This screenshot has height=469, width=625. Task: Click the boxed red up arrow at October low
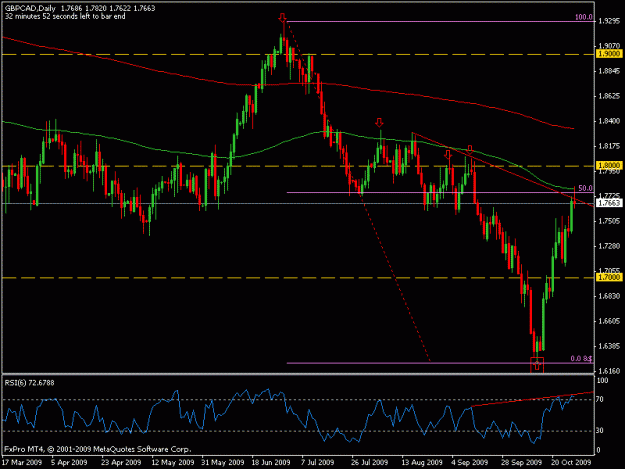(x=537, y=365)
